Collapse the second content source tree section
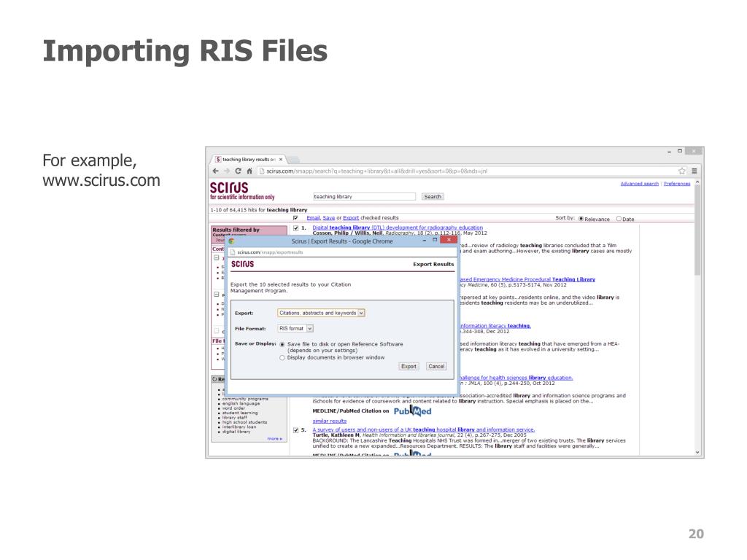Viewport: 747px width, 560px height. pyautogui.click(x=216, y=295)
